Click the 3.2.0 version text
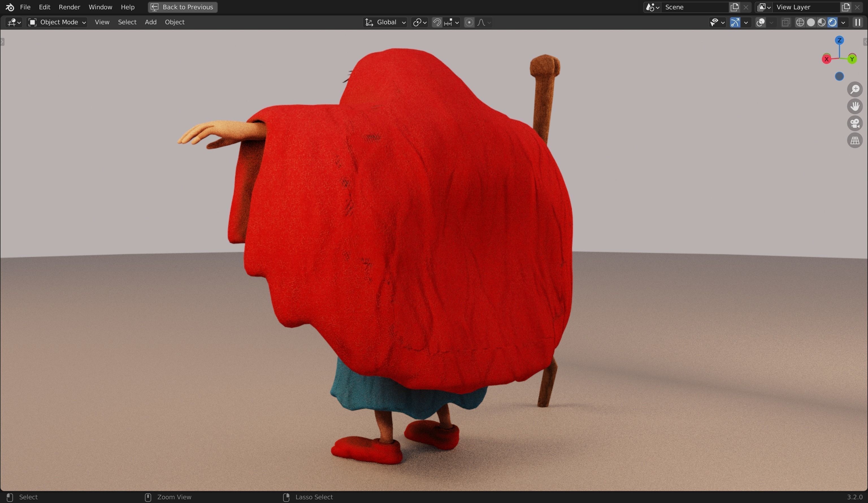868x503 pixels. point(854,497)
